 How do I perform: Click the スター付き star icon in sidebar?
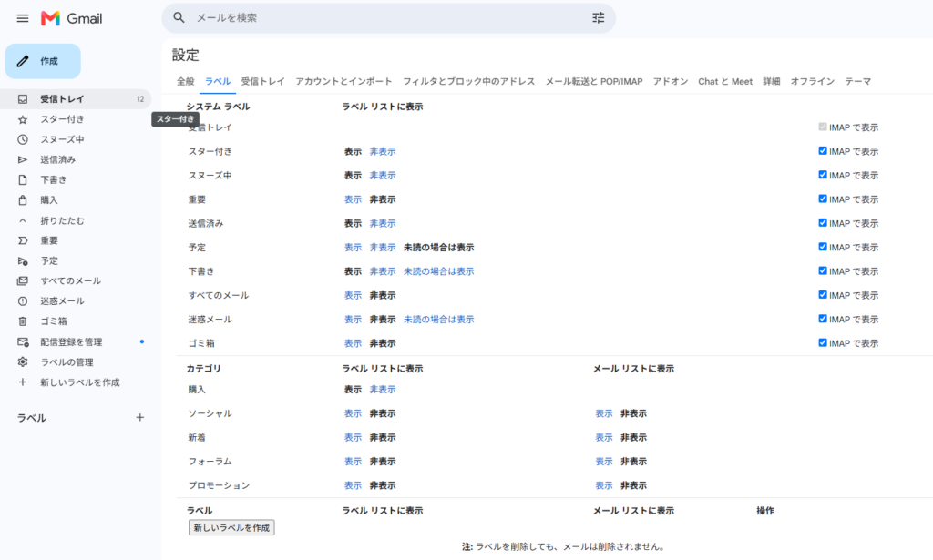tap(23, 119)
